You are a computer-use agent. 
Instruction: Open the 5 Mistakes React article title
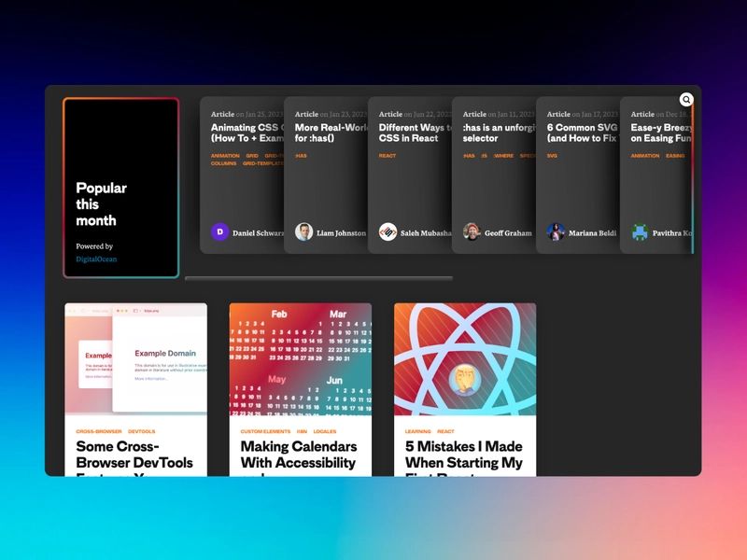click(463, 455)
